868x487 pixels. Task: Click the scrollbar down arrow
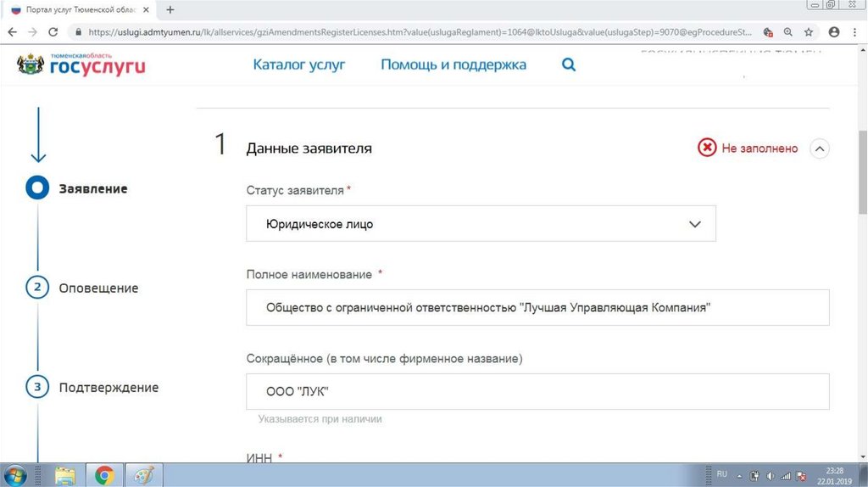(x=862, y=457)
